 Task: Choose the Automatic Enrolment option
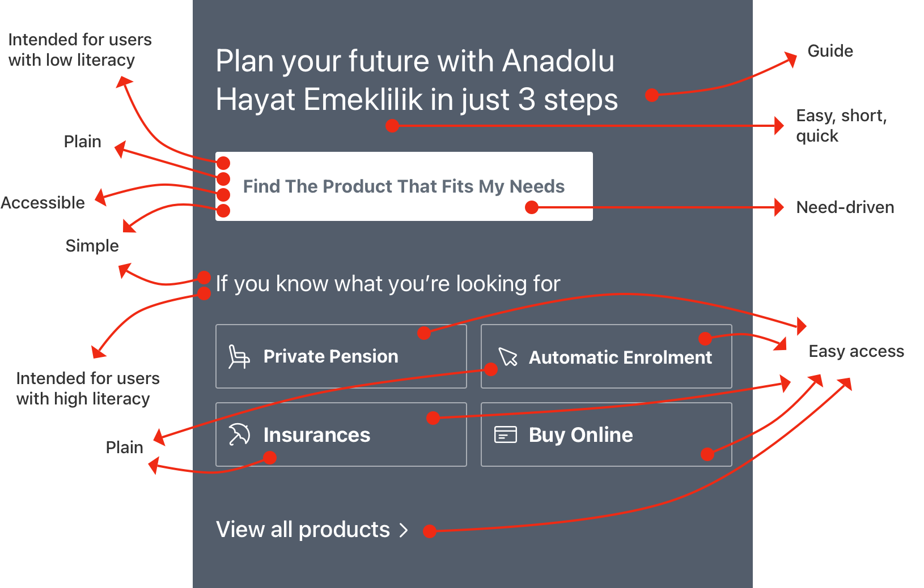pyautogui.click(x=607, y=356)
